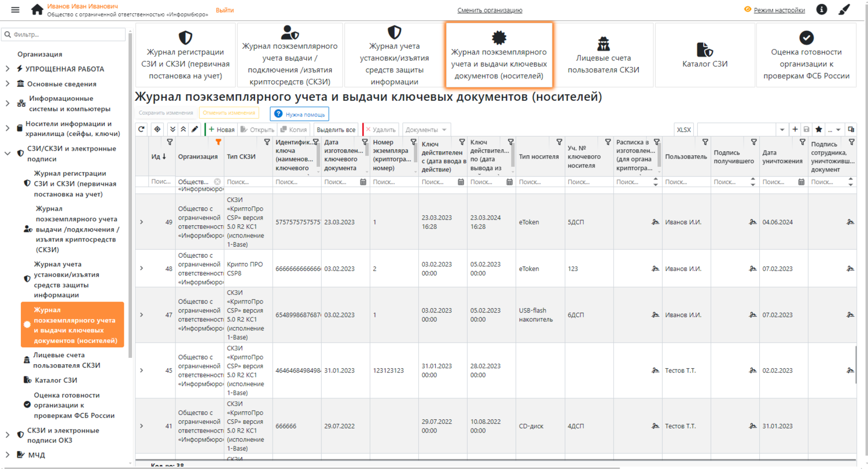Refresh the table with reload icon
This screenshot has width=868, height=469.
tap(142, 130)
